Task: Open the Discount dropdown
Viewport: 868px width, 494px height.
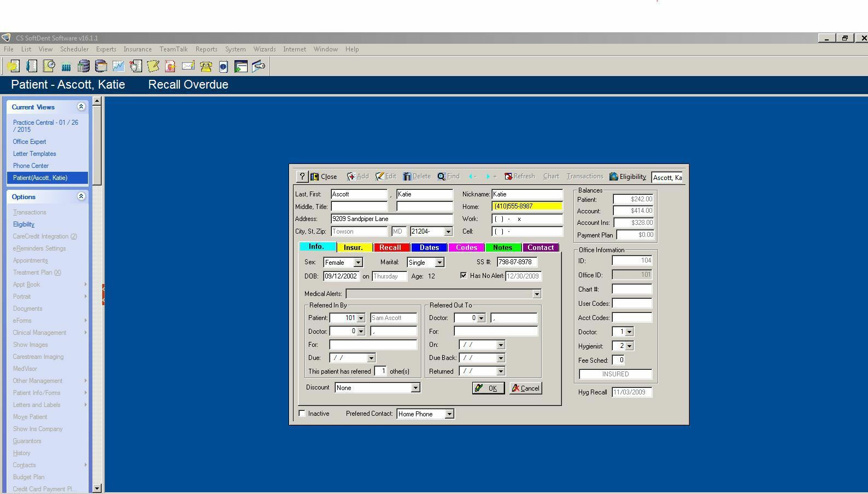Action: [x=415, y=388]
